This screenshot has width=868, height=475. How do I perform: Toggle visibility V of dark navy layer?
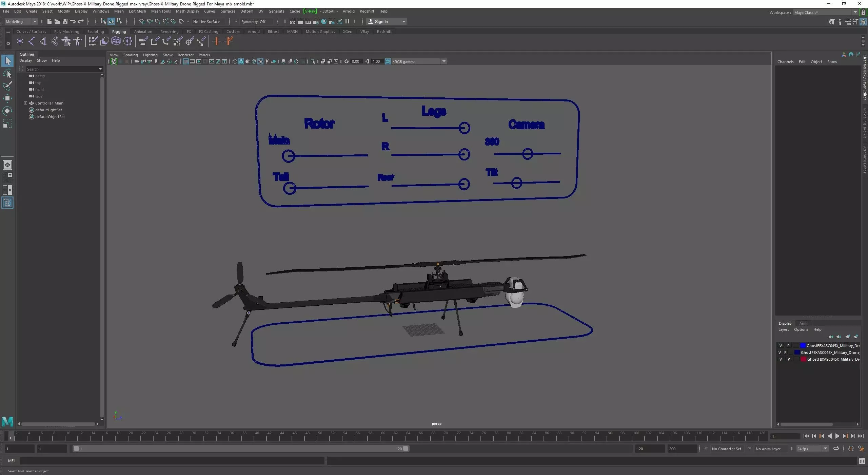click(780, 353)
